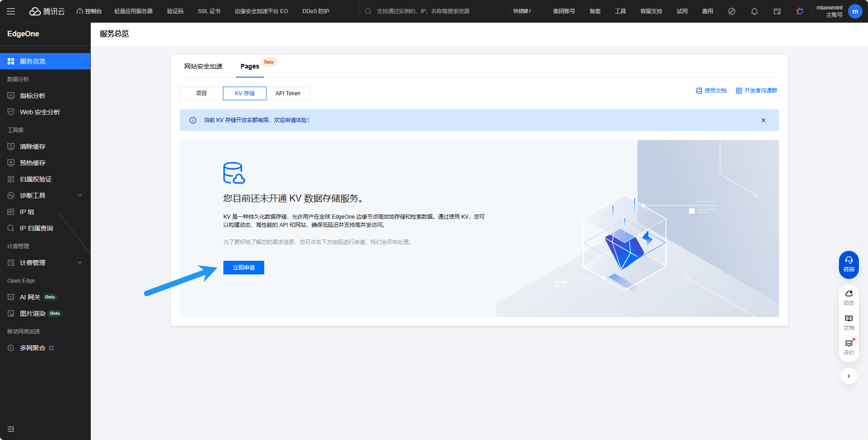The width and height of the screenshot is (868, 440).
Task: Click the 立即申请 button
Action: [243, 268]
